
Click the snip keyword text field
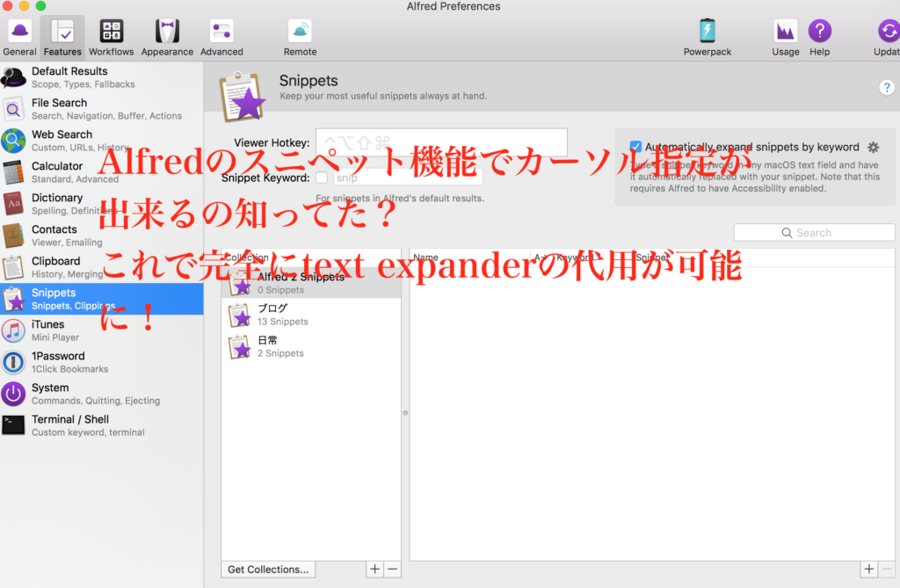(408, 178)
